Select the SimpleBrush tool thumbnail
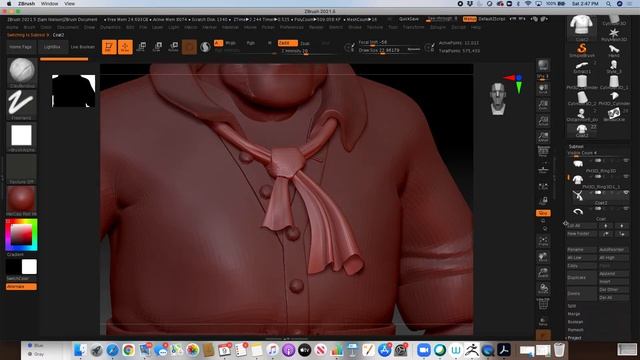 [x=582, y=50]
